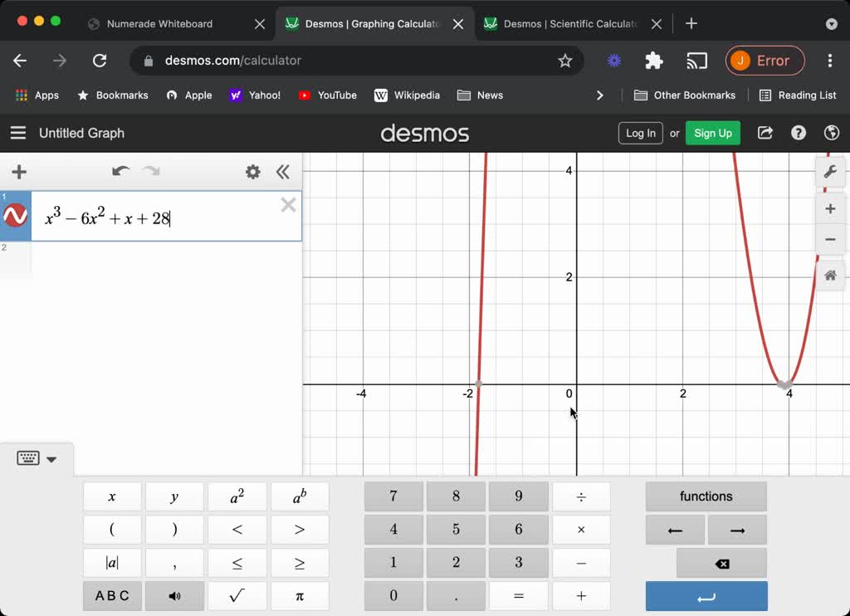
Task: Add a new expression with the plus icon
Action: 18,172
